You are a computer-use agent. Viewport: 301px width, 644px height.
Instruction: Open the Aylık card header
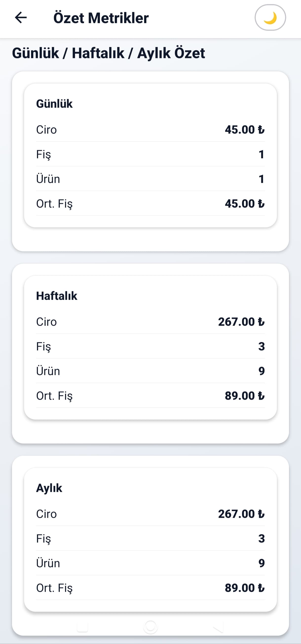[49, 488]
